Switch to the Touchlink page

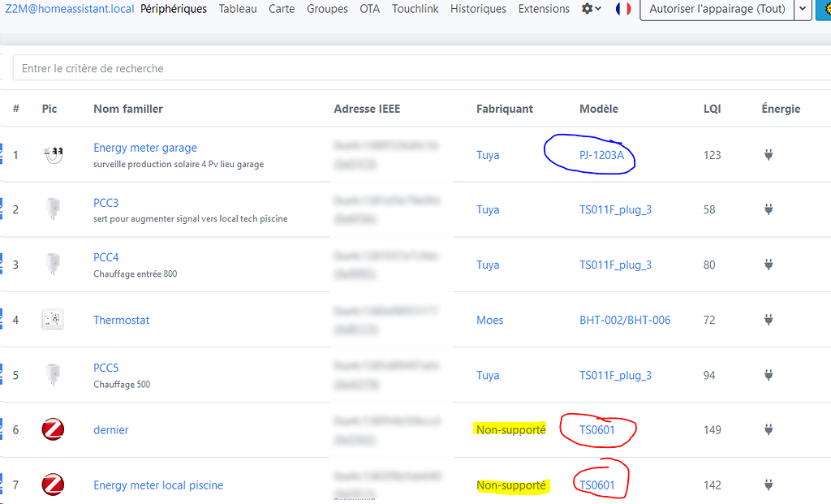(x=415, y=9)
